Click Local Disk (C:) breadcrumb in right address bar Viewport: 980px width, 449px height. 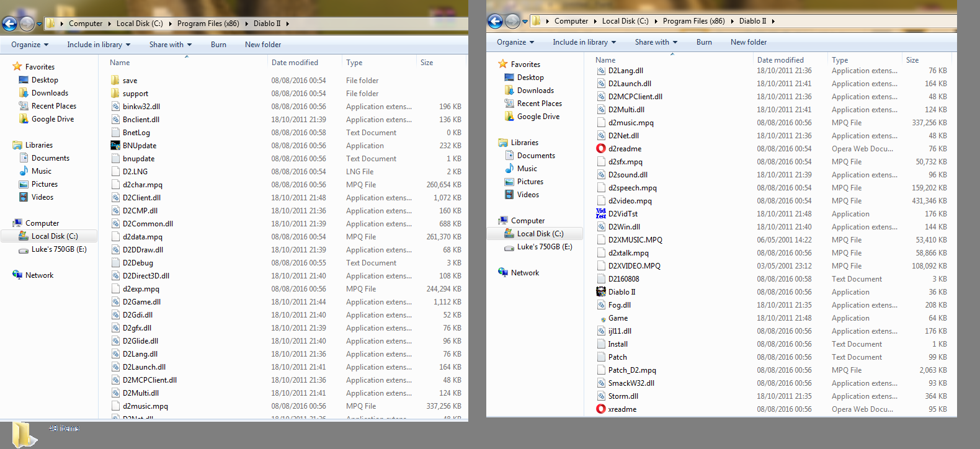point(625,21)
